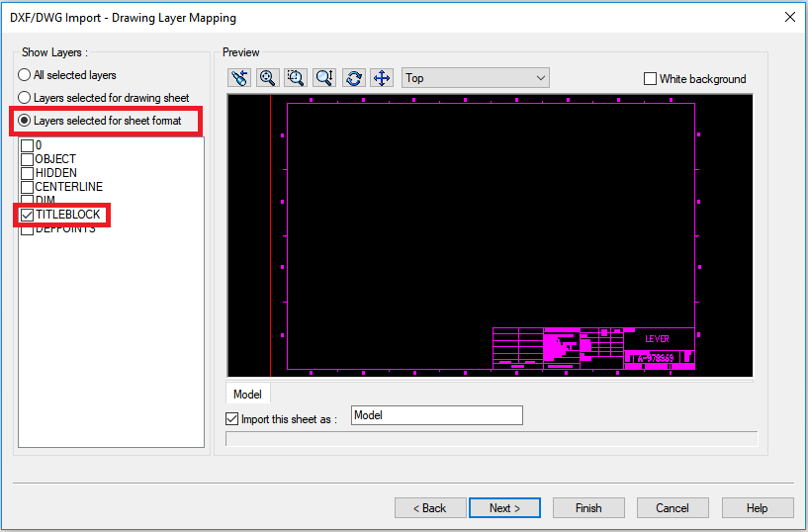Enable White background checkbox
Screen dimensions: 808x532
[651, 79]
